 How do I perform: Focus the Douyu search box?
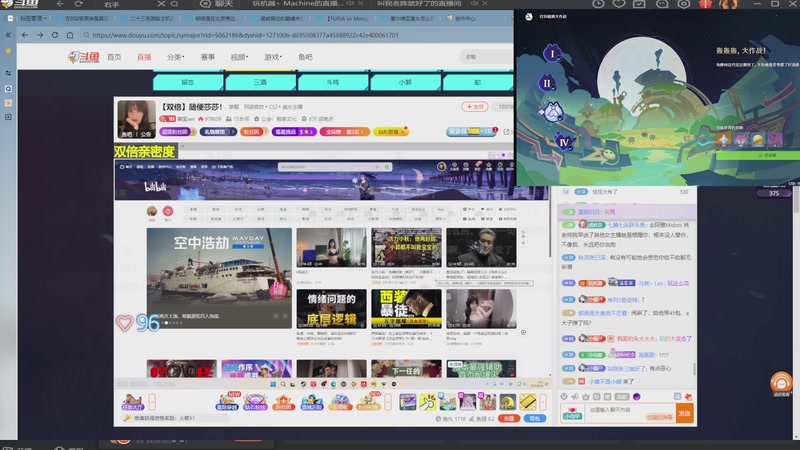486,57
